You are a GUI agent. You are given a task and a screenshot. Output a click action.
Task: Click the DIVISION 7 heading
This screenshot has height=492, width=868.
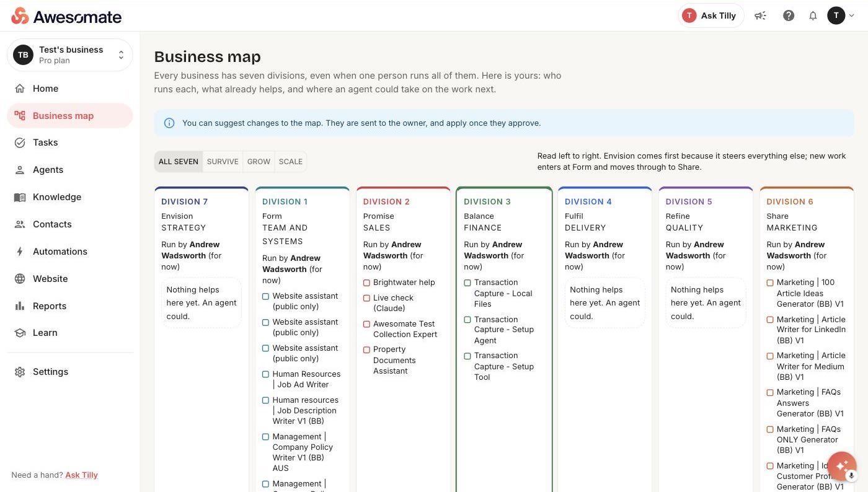(185, 202)
